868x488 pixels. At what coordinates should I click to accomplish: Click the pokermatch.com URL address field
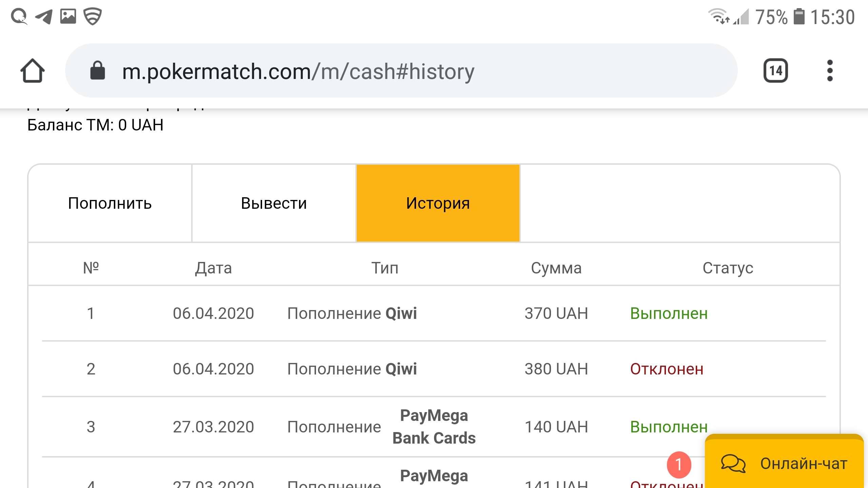[x=298, y=72]
